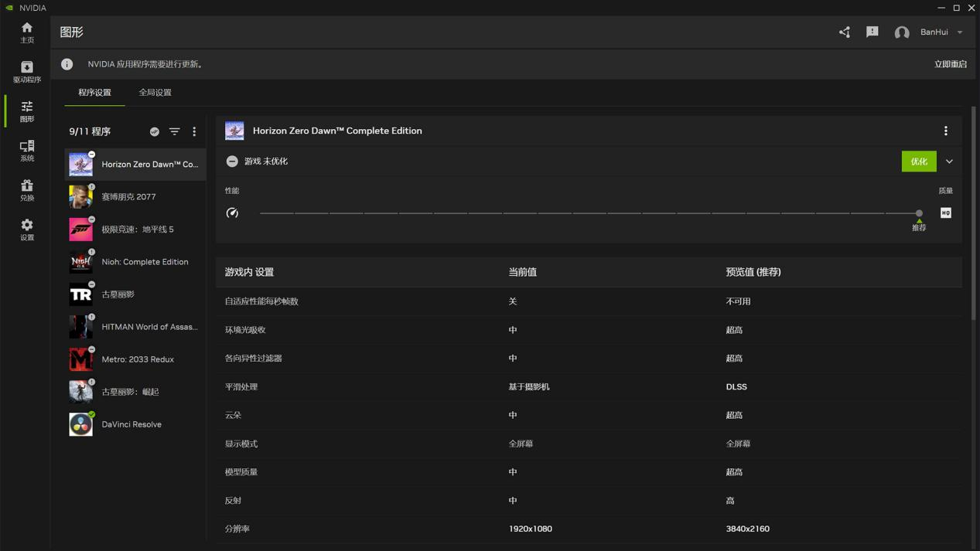Open the 主页 home sidebar icon

(x=27, y=32)
